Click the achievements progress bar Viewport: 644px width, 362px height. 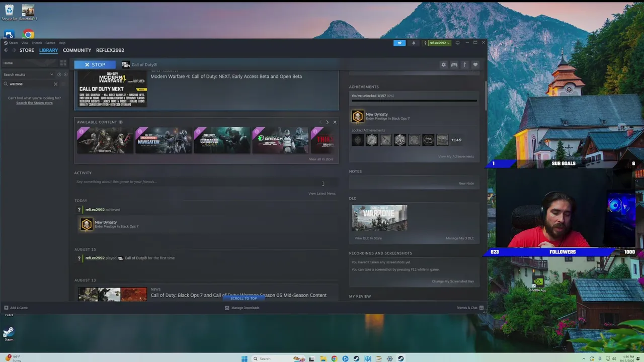tap(414, 101)
